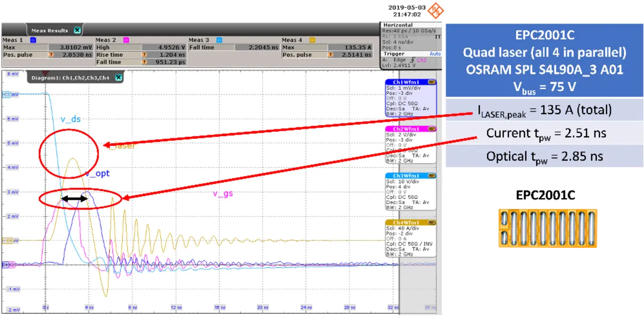Click the Meas 4 yellow channel icon
Image resolution: width=644 pixels, height=333 pixels.
[312, 40]
